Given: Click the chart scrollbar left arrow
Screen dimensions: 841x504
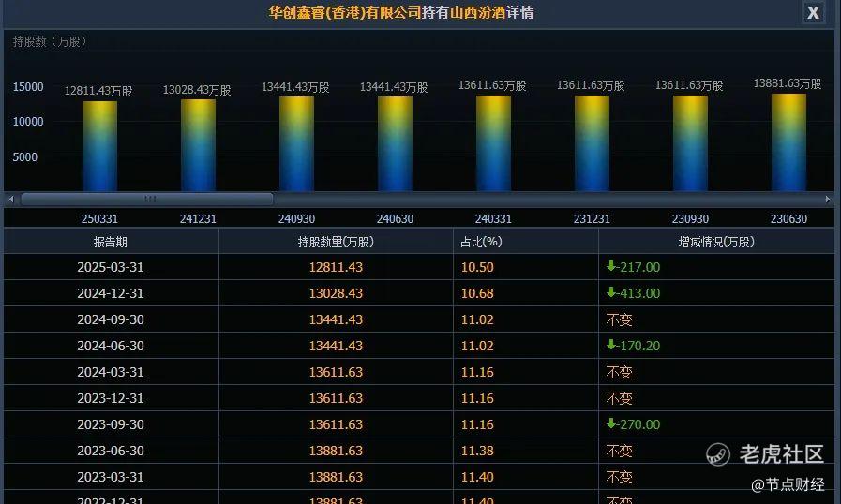Looking at the screenshot, I should click(11, 199).
